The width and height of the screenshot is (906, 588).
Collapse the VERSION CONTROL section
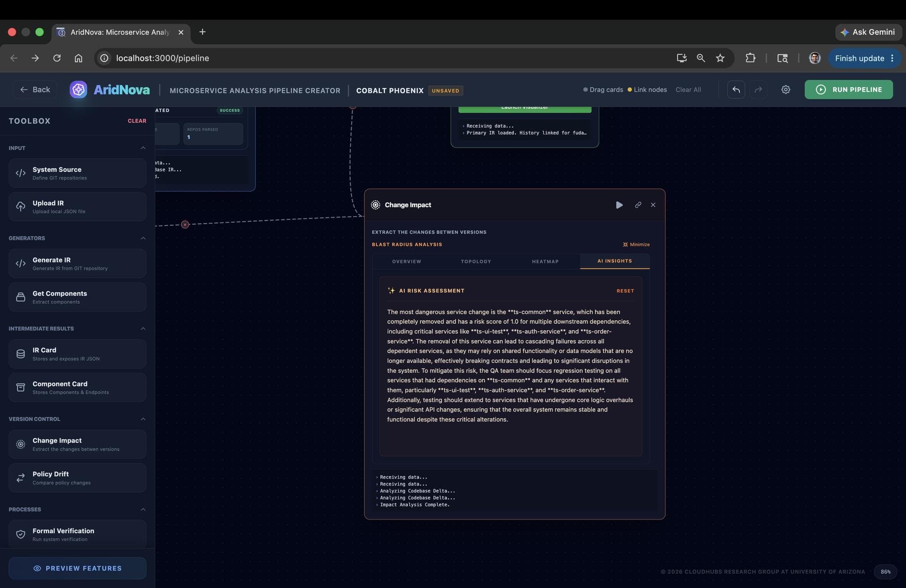click(143, 419)
